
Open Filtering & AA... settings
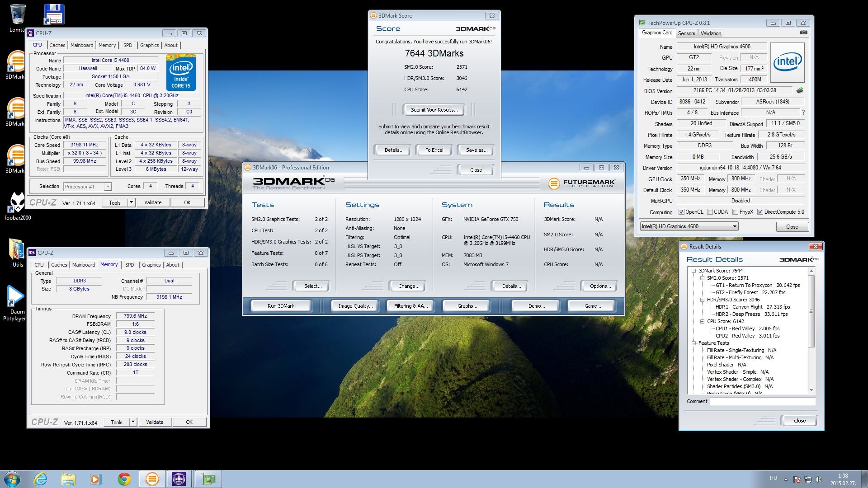pyautogui.click(x=410, y=306)
